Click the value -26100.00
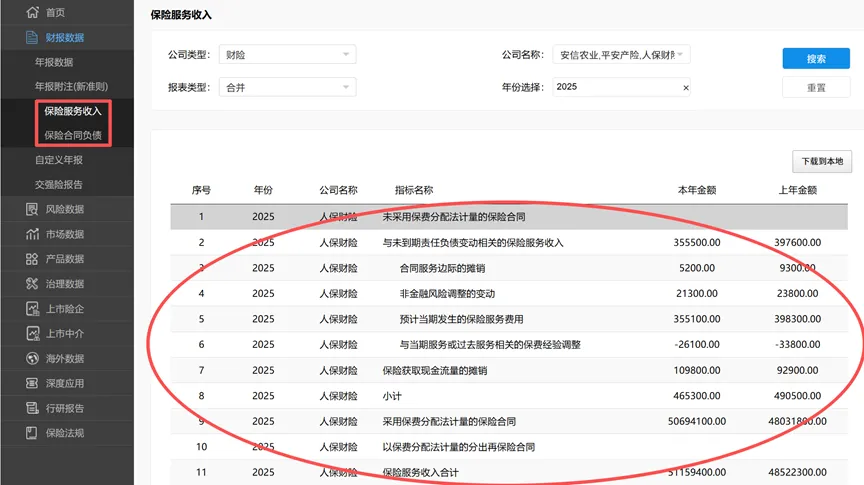The image size is (864, 485). pos(697,344)
